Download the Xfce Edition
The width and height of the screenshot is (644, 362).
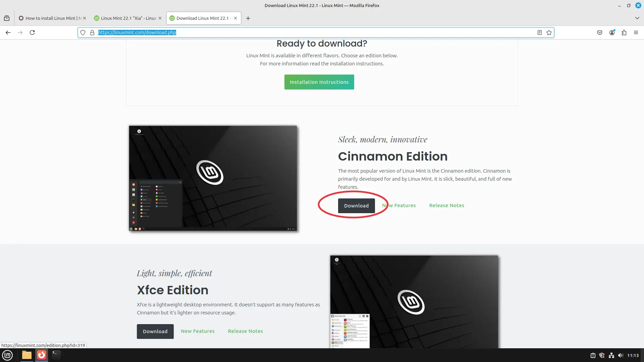tap(155, 331)
